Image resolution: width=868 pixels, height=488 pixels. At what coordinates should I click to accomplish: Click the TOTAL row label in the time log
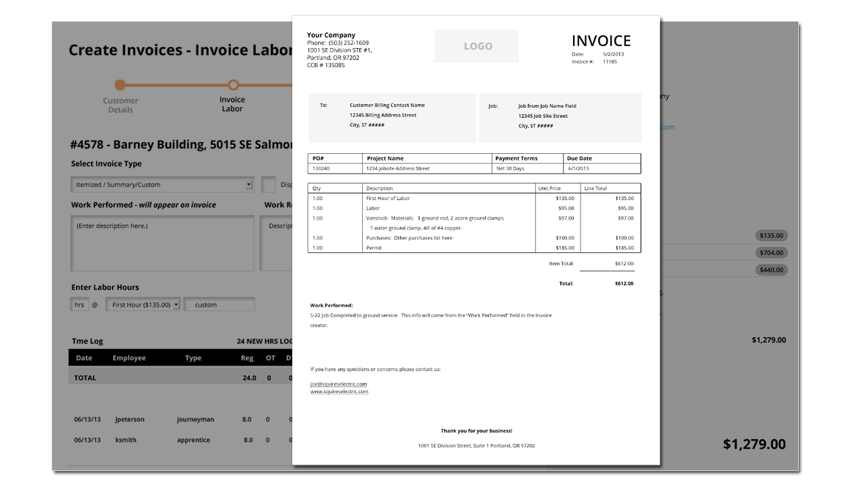point(85,378)
